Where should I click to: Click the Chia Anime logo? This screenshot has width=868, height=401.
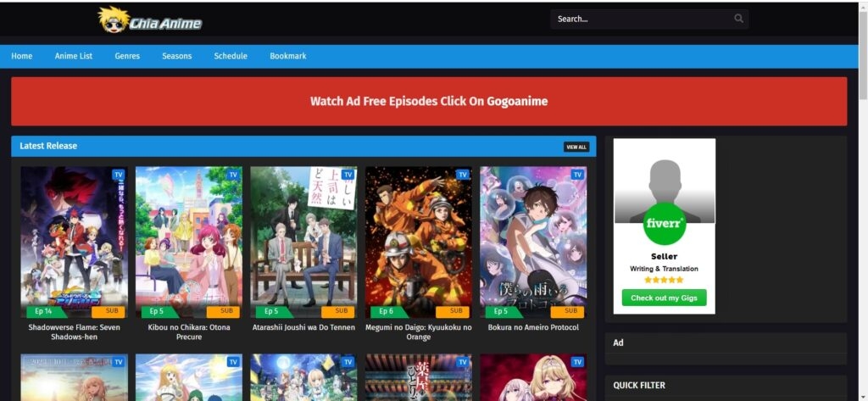pos(150,20)
